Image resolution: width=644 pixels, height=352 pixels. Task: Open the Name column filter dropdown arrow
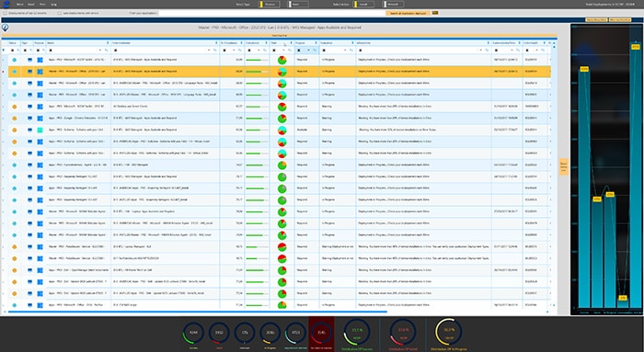point(99,50)
